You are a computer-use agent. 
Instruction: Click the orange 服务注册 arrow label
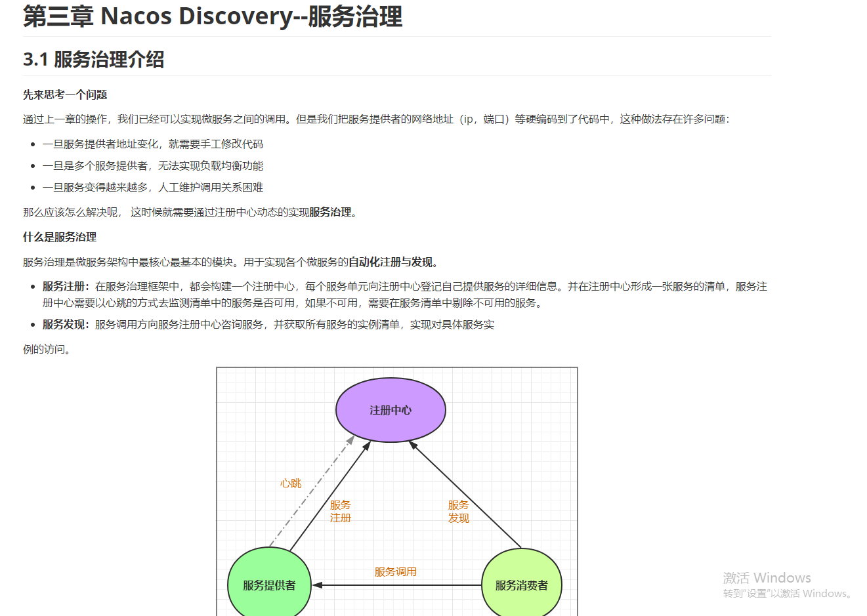coord(340,511)
